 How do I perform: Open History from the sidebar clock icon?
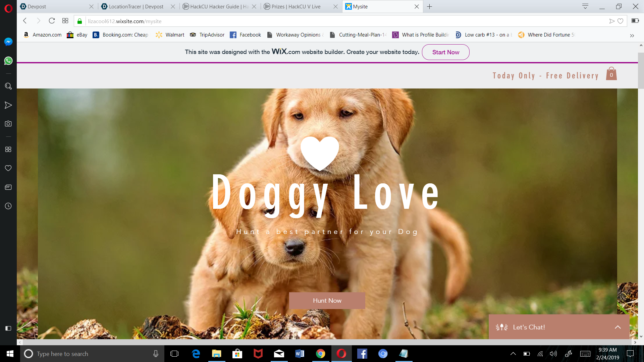pos(8,206)
